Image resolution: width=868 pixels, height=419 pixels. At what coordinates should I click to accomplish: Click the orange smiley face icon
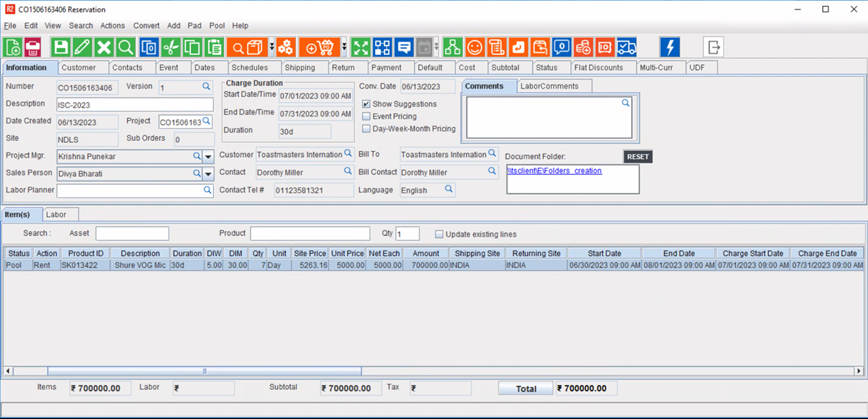[x=475, y=47]
